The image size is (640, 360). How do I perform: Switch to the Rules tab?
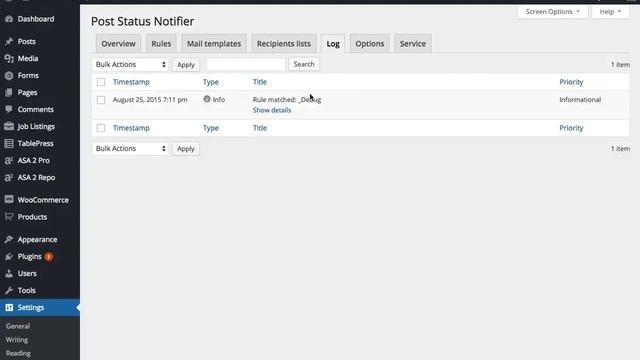[x=161, y=44]
